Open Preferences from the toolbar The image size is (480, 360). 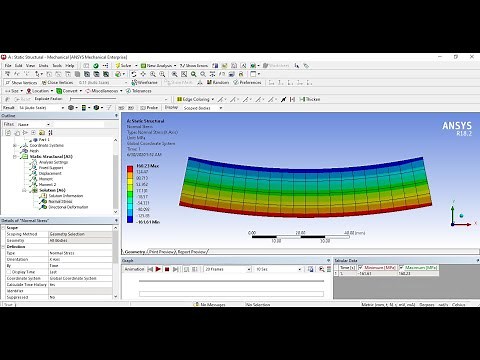[247, 82]
